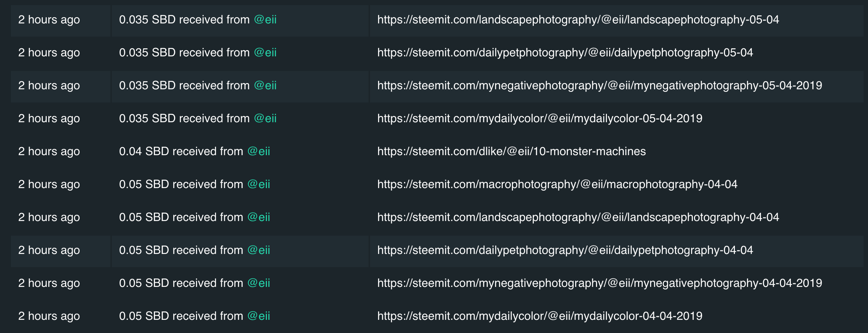This screenshot has height=333, width=868.
Task: Click the mydailycolor-04-04-2019 memo URL
Action: (540, 316)
